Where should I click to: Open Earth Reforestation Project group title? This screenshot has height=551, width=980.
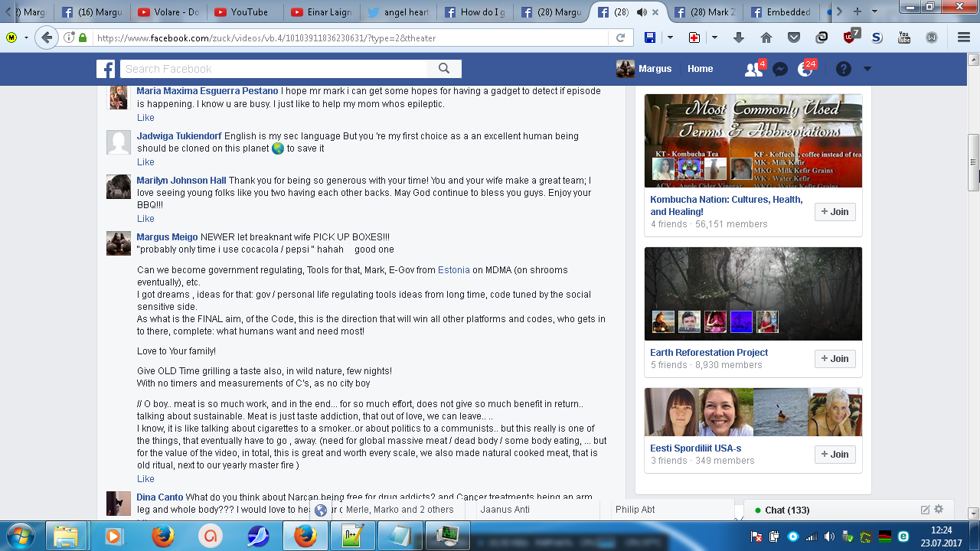(709, 353)
